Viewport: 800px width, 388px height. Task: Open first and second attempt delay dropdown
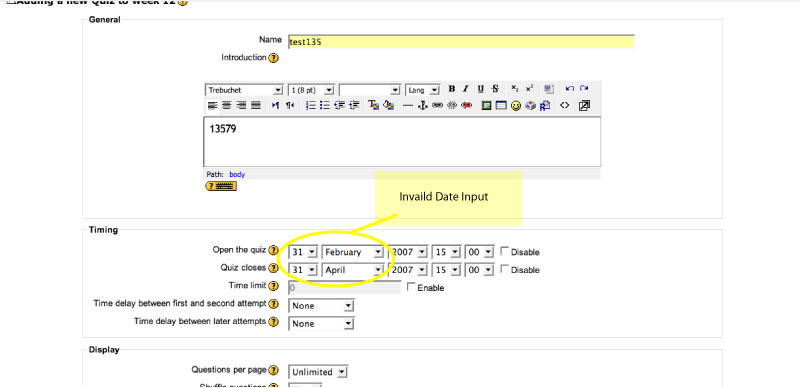click(x=321, y=306)
